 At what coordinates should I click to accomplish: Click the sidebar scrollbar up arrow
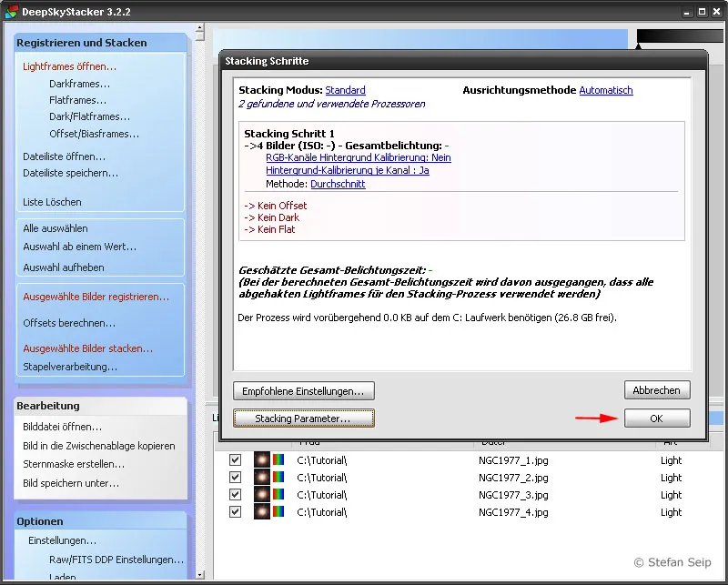(199, 27)
